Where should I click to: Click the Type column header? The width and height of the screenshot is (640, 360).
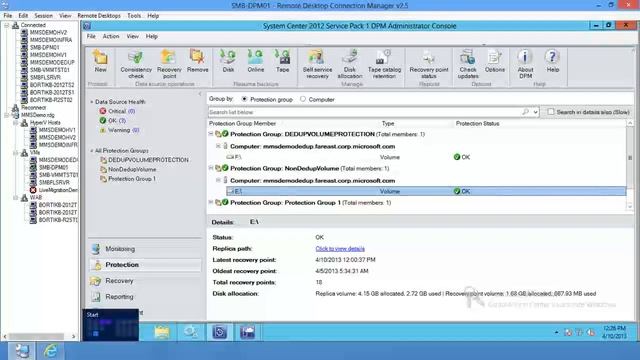coord(388,123)
